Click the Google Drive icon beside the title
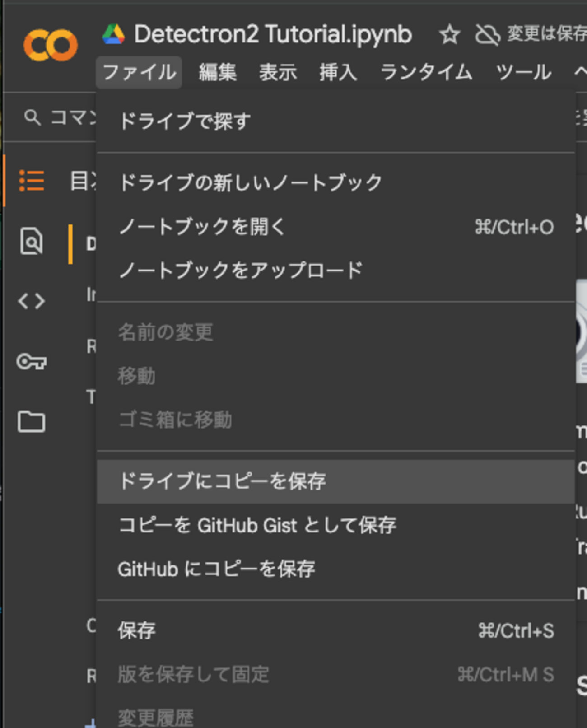This screenshot has height=728, width=587. (113, 34)
